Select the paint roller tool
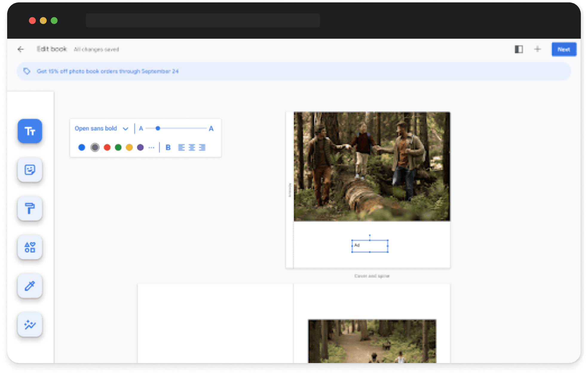This screenshot has width=588, height=375. (x=30, y=208)
